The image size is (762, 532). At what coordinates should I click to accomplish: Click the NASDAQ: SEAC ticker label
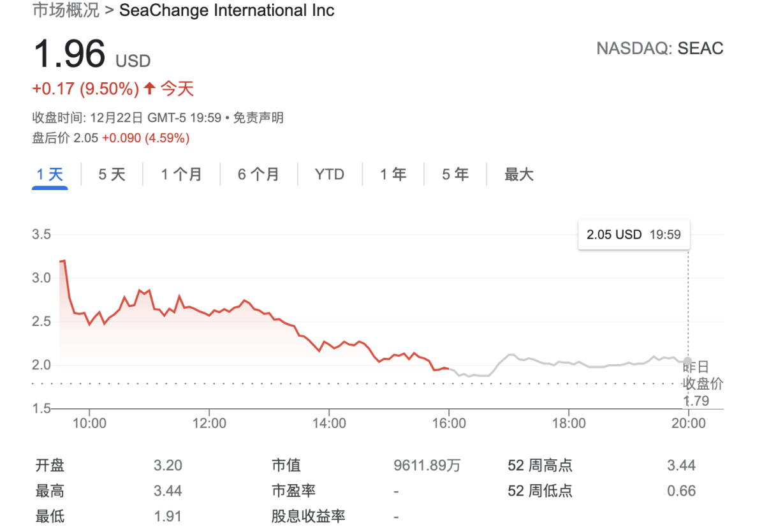point(659,48)
